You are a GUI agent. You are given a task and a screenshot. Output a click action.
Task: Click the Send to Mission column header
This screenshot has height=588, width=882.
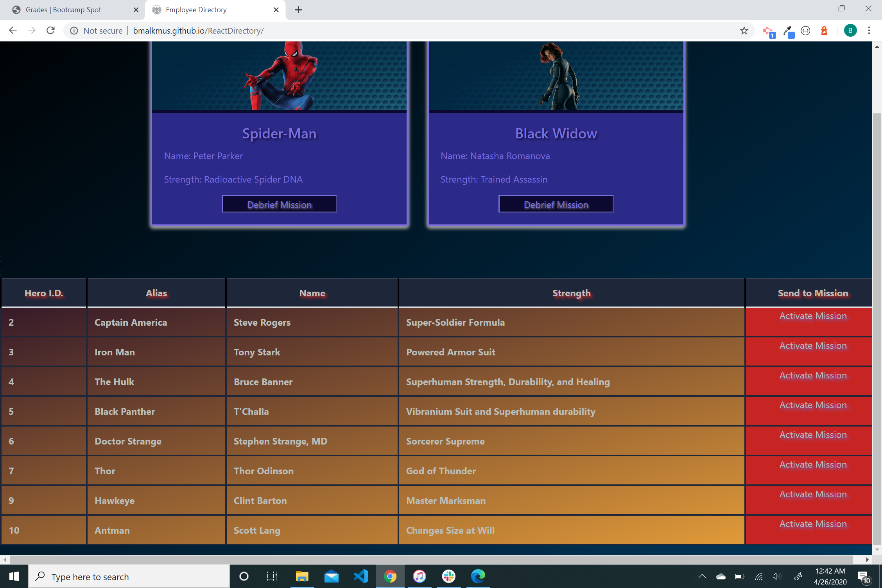[x=812, y=293]
